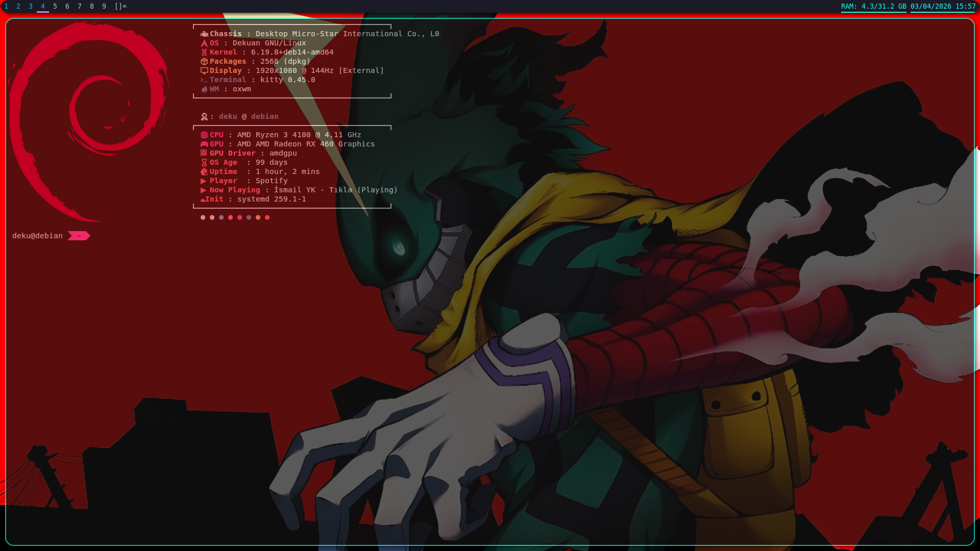Viewport: 980px width, 551px height.
Task: Switch to workspace tag 1
Action: coord(6,6)
